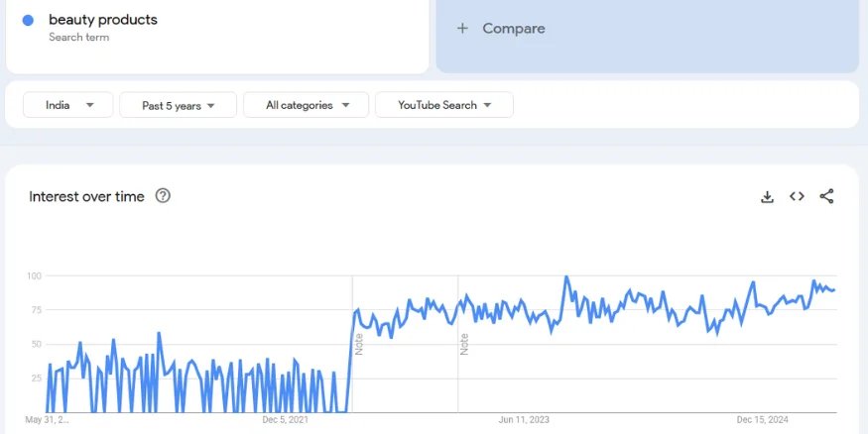Open the All categories dropdown
868x434 pixels.
307,105
